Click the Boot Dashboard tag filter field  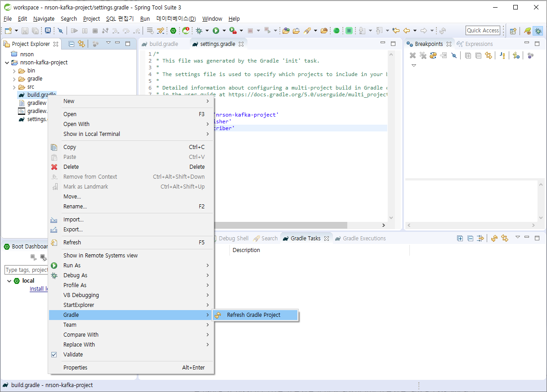pyautogui.click(x=26, y=270)
